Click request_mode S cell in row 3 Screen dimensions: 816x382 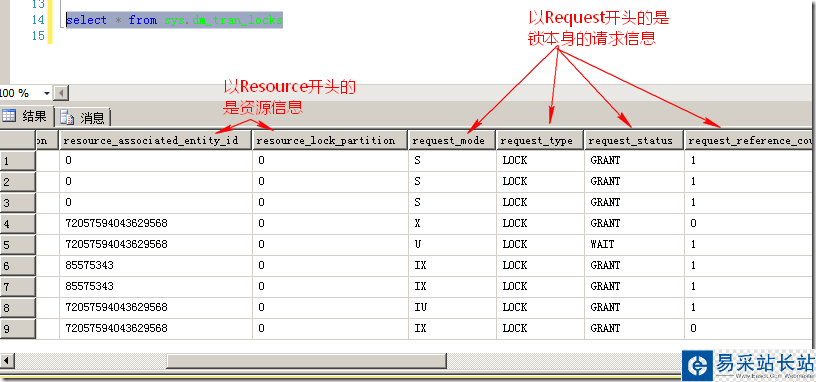pos(452,202)
